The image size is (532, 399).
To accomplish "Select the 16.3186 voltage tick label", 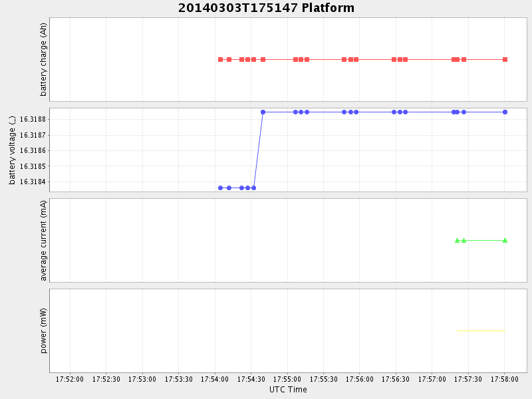I will click(x=33, y=151).
